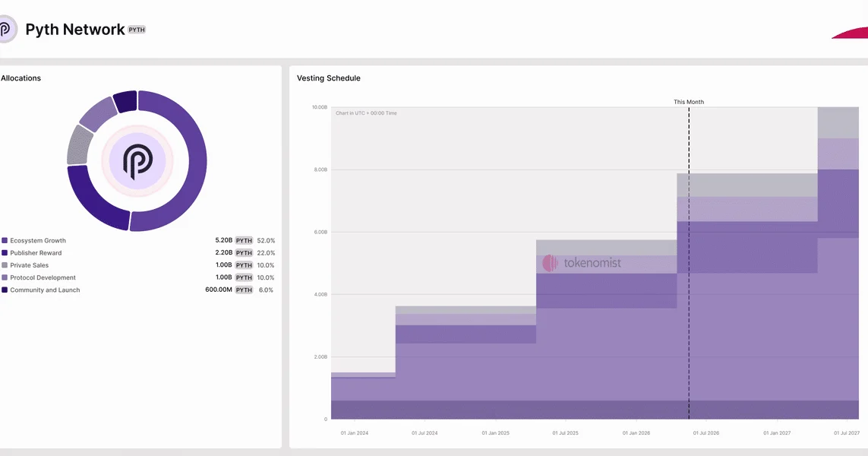Image resolution: width=868 pixels, height=456 pixels.
Task: Select the "01 Jul 2027" x-axis date
Action: (x=847, y=432)
